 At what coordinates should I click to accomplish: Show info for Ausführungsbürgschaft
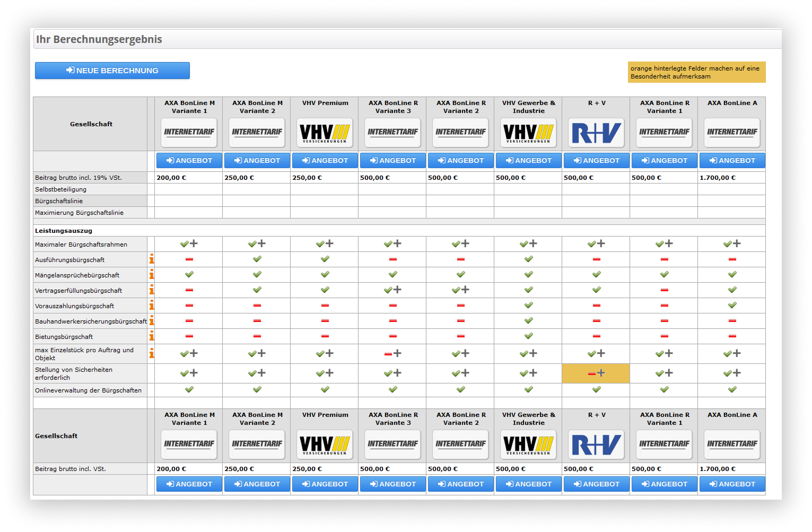coord(152,259)
